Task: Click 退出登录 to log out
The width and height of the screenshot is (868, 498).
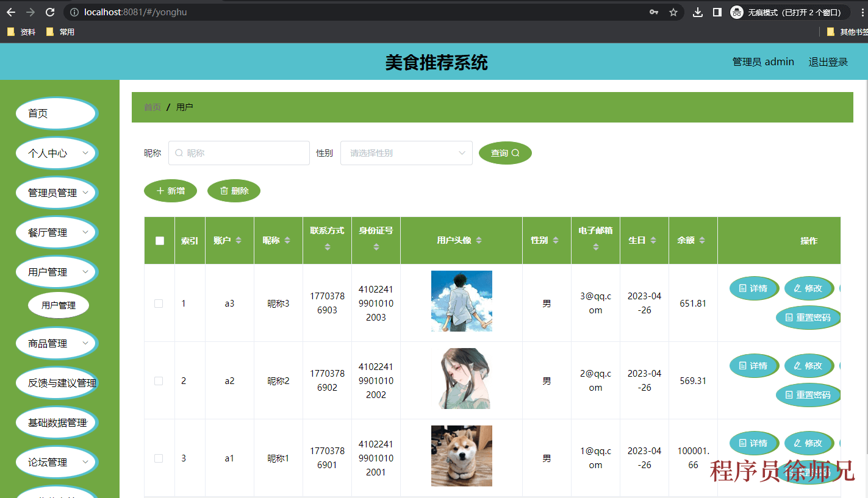Action: tap(828, 62)
